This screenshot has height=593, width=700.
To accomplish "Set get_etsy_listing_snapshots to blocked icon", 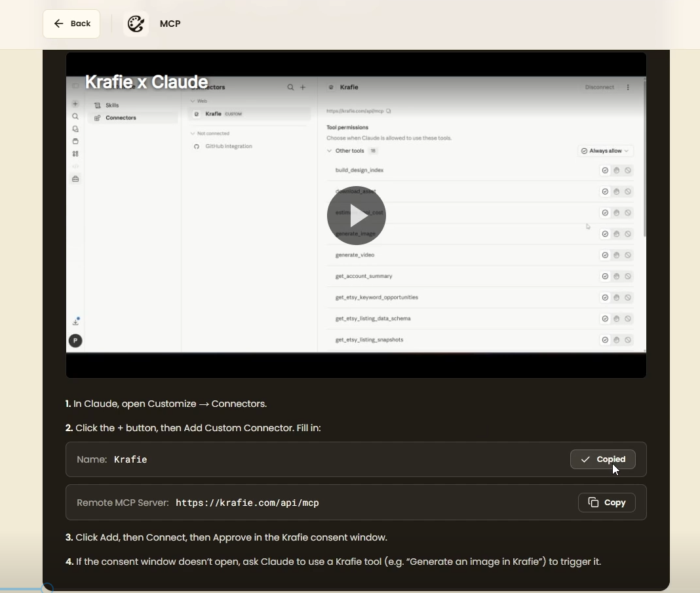I will tap(628, 340).
